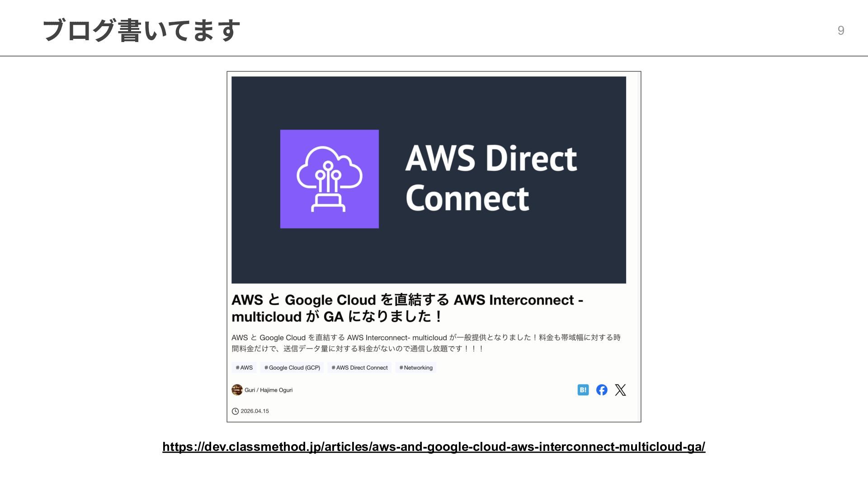
Task: Click author name Guri / Hajime Oguri
Action: click(269, 390)
